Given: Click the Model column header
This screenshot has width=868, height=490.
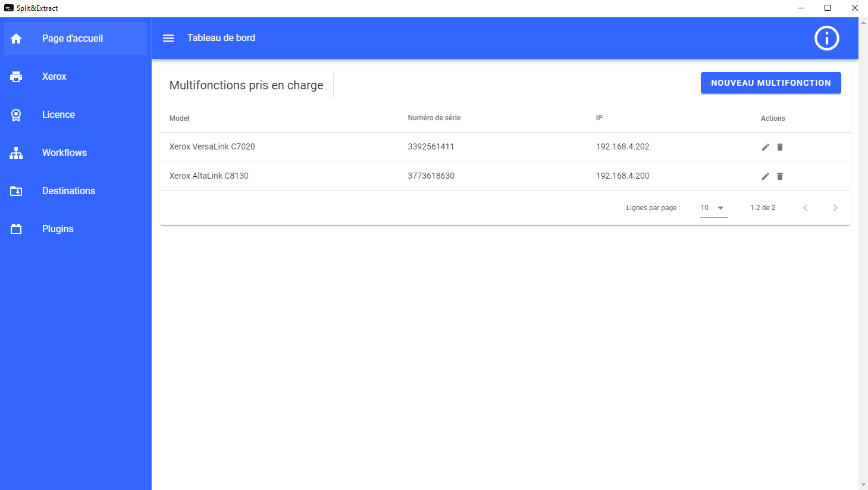Looking at the screenshot, I should (x=179, y=118).
